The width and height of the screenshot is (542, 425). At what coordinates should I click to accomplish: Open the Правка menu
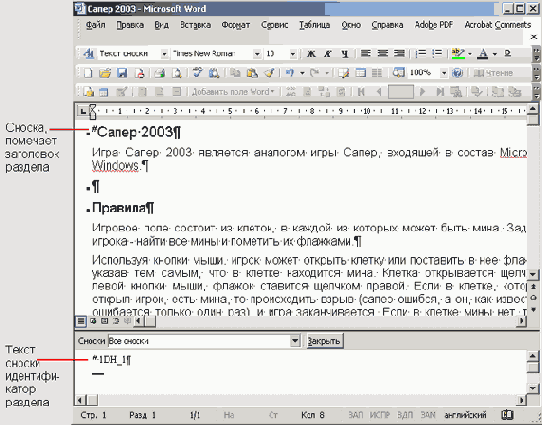(x=130, y=25)
